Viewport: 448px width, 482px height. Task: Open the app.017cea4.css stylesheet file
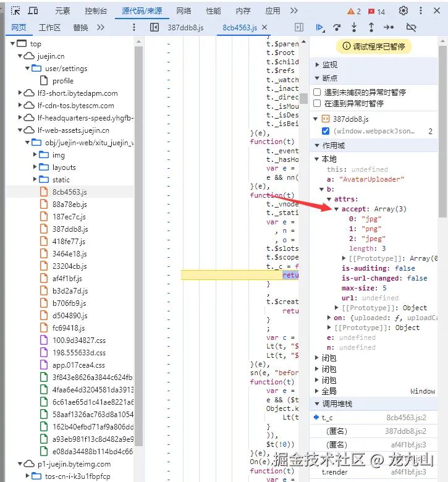point(78,365)
